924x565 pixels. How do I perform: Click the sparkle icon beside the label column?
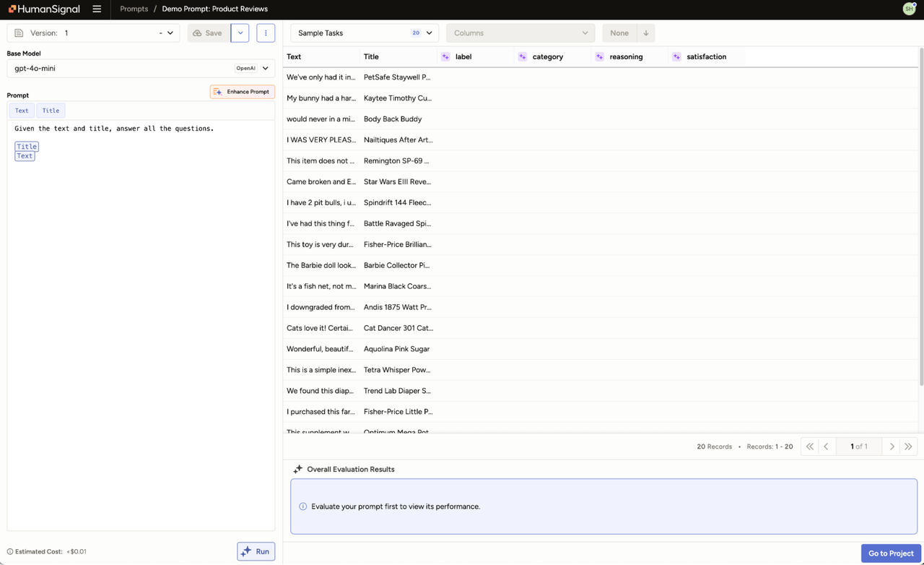pyautogui.click(x=446, y=56)
